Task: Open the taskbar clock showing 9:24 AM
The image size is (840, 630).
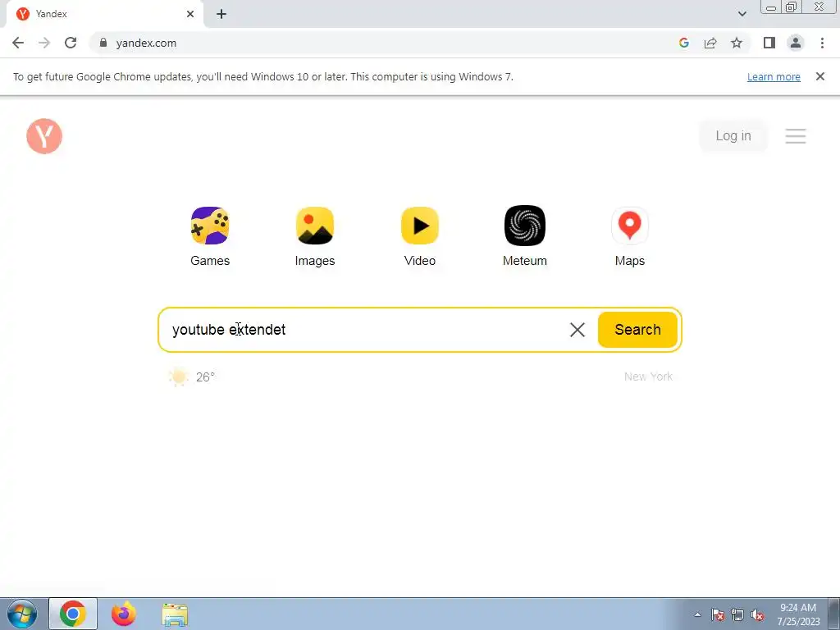Action: [x=798, y=614]
